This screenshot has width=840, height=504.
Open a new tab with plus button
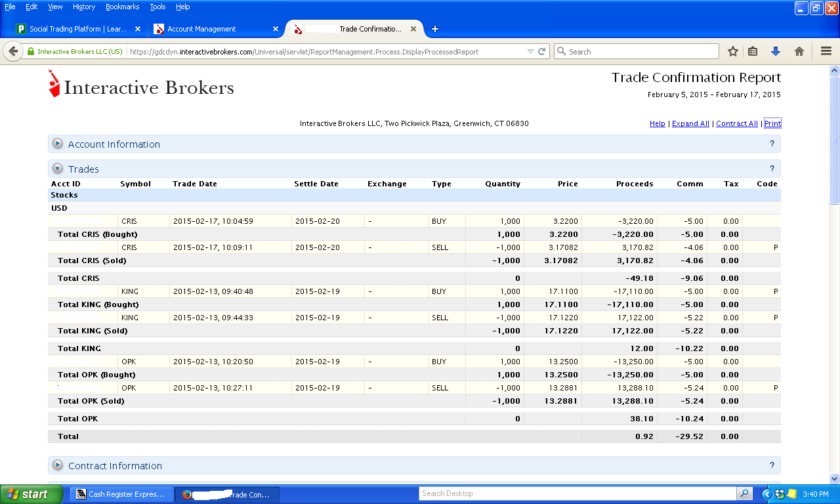pos(435,29)
